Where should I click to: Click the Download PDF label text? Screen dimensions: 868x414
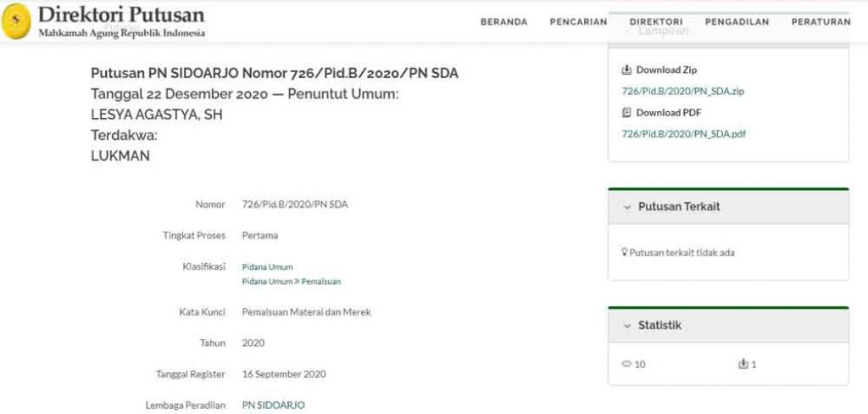click(x=668, y=113)
